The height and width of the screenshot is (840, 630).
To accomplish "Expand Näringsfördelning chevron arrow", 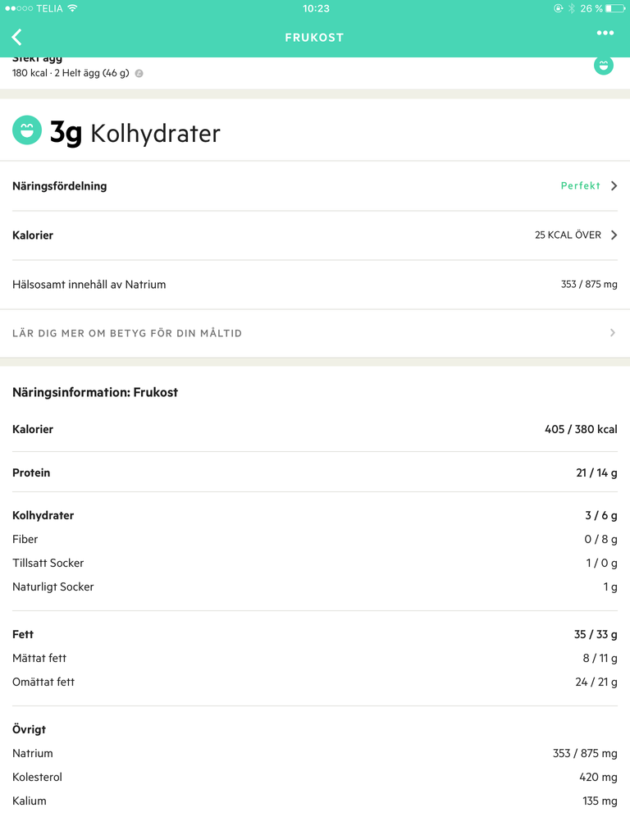I will (x=614, y=186).
